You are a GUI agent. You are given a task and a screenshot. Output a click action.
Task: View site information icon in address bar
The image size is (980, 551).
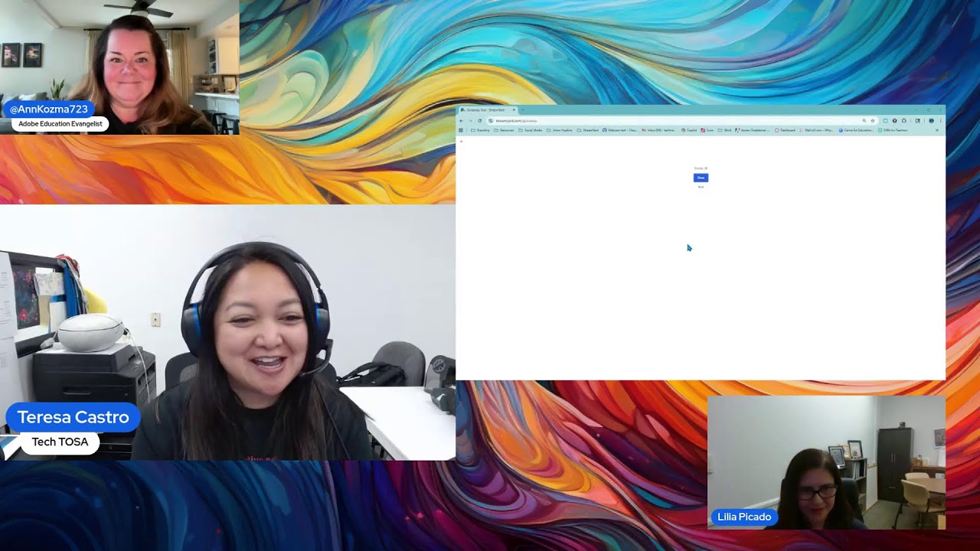(x=491, y=121)
